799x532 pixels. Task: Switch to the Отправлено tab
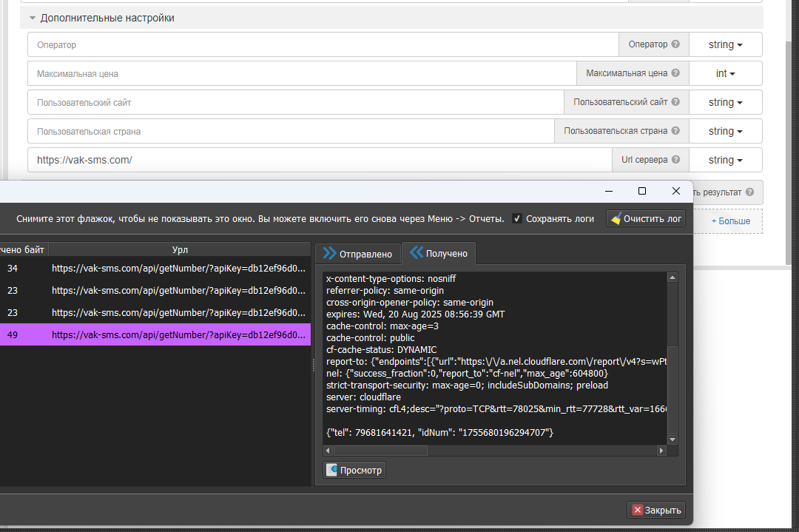click(x=357, y=254)
